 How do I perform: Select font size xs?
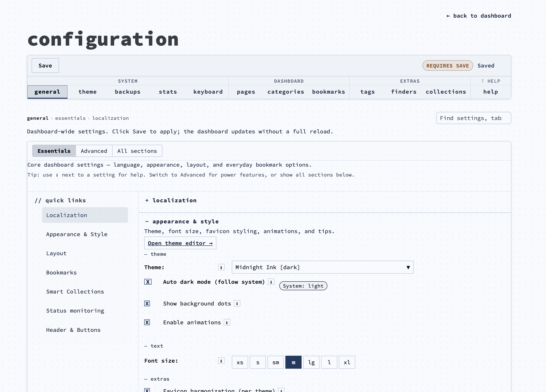click(240, 362)
